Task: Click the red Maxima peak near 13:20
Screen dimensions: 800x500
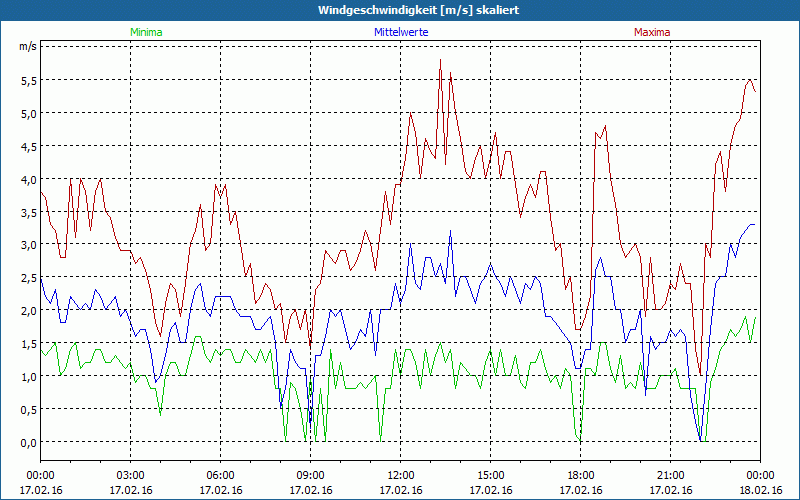Action: pos(440,60)
